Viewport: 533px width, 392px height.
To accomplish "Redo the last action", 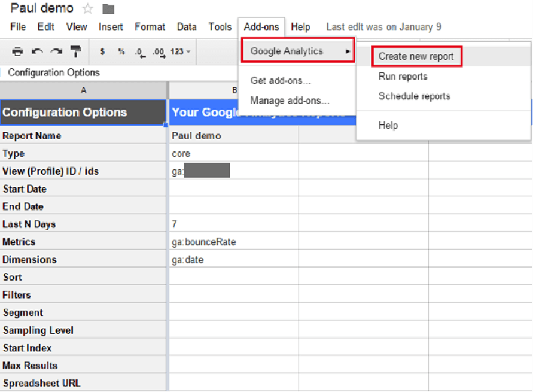I will coord(56,51).
